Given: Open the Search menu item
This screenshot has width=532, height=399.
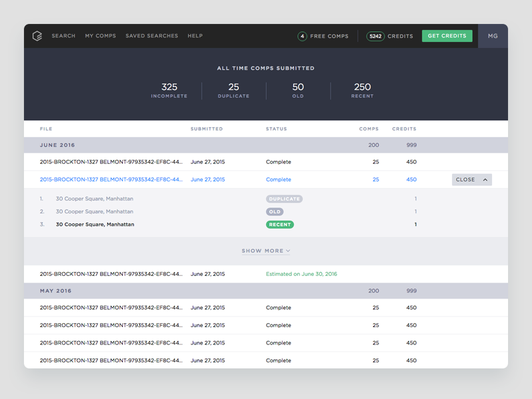Looking at the screenshot, I should tap(63, 36).
